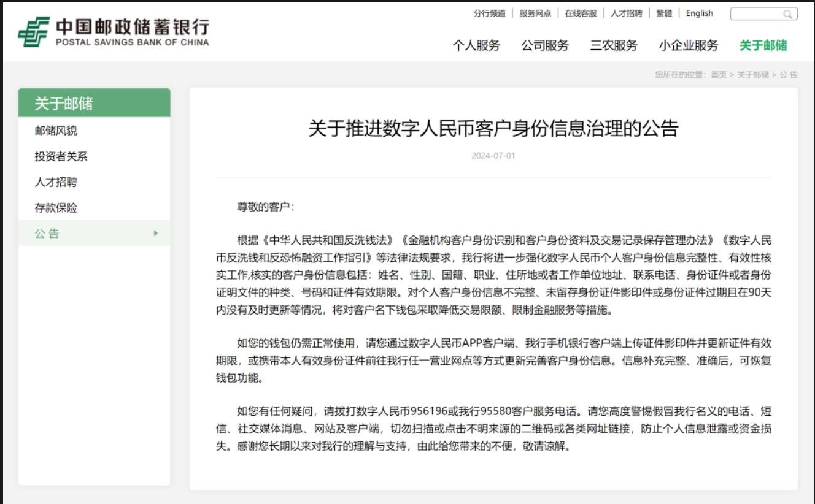Click 首页 in the breadcrumb

718,75
